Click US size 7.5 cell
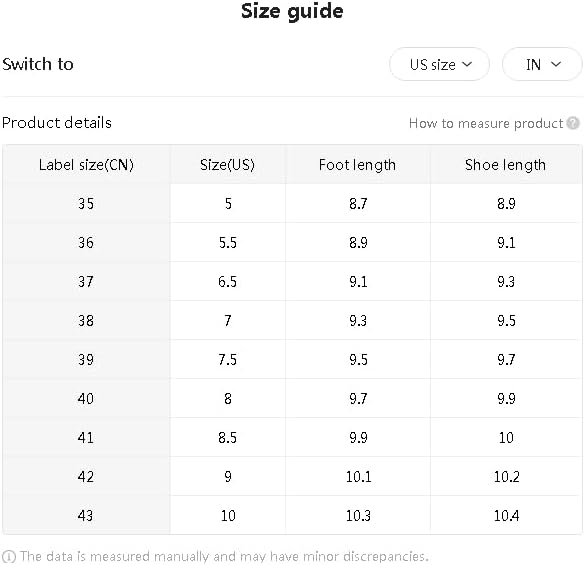The width and height of the screenshot is (585, 565). (x=228, y=359)
